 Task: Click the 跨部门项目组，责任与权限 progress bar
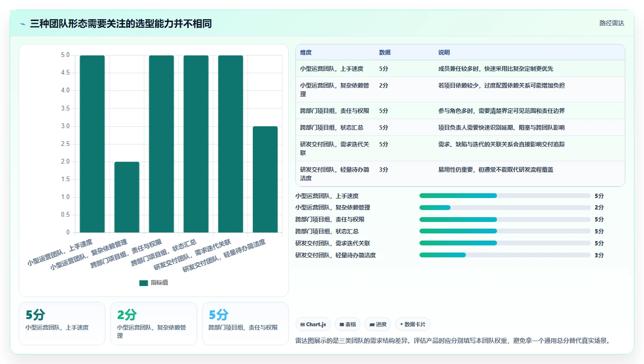pyautogui.click(x=505, y=220)
